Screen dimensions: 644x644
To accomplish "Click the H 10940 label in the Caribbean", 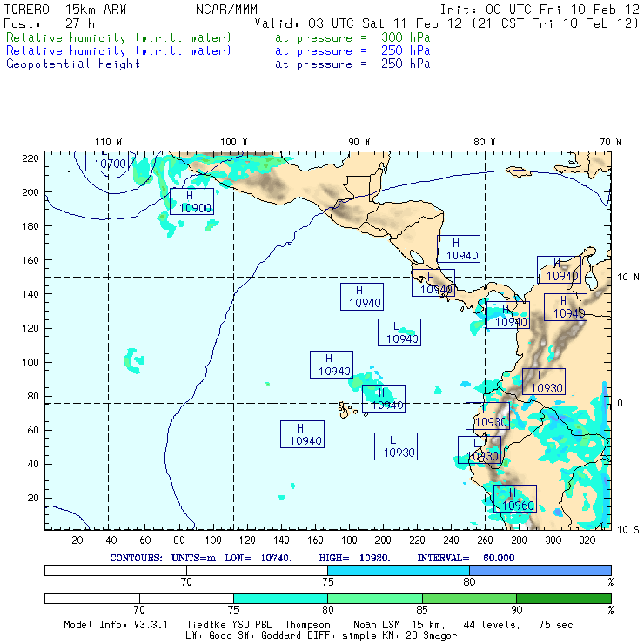I will click(x=459, y=249).
